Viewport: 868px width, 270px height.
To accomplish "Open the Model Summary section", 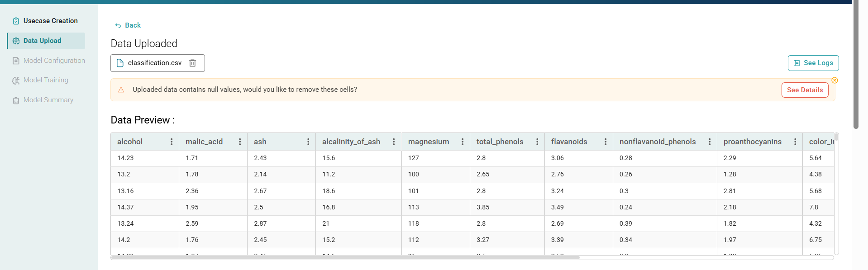I will click(48, 100).
